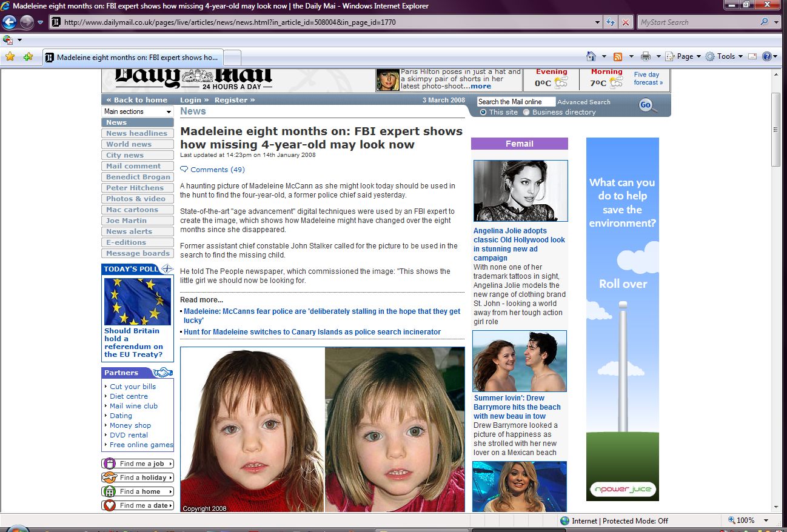This screenshot has height=532, width=787.
Task: Select the "Business directory" radio button
Action: [x=526, y=112]
